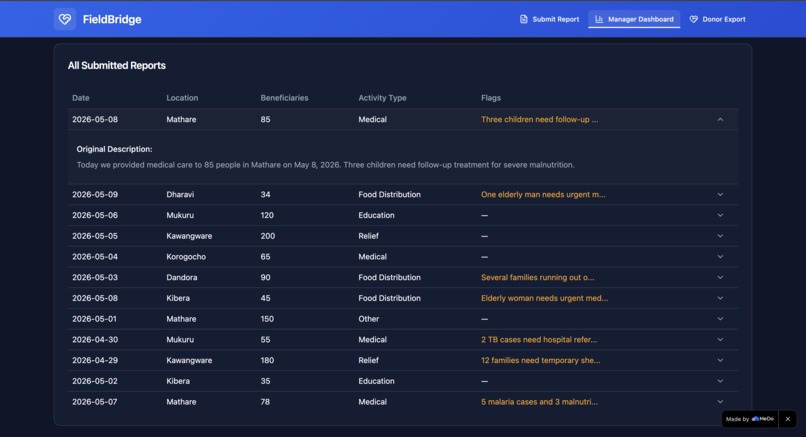Expand the Dharavi report chevron
Viewport: 806px width, 437px height.
720,194
